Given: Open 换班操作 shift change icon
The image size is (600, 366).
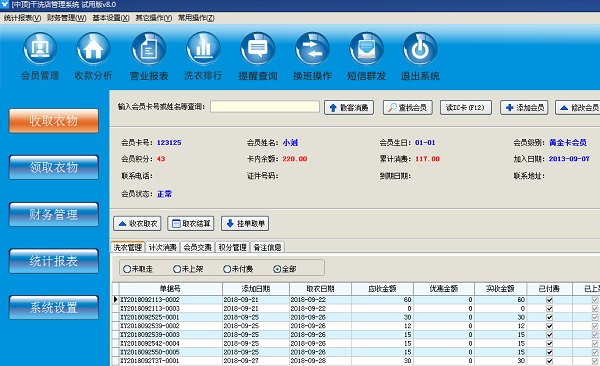Looking at the screenshot, I should (312, 49).
